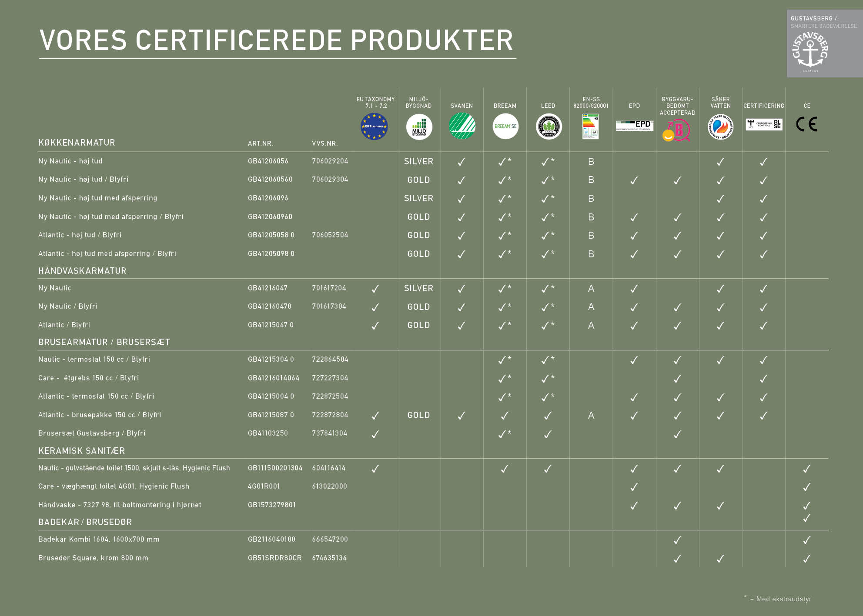Select product row Ny Nautic - høj tud / Blyfri
Screen dimensions: 863x616
83,179
